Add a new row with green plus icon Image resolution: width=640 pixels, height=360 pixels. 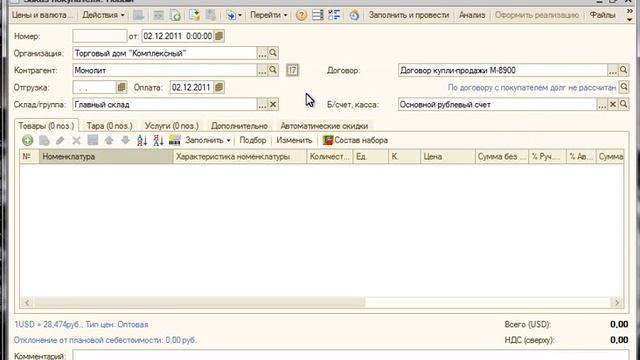pos(28,140)
